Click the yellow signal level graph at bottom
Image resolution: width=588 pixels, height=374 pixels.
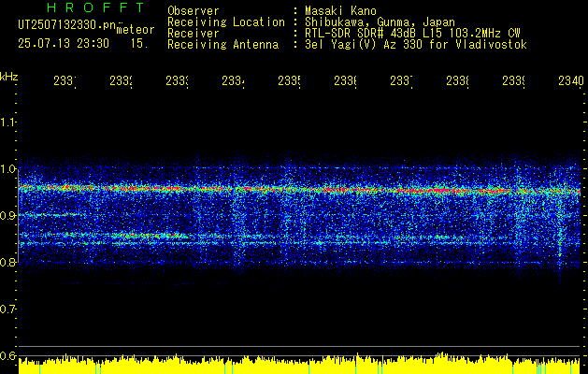point(299,365)
